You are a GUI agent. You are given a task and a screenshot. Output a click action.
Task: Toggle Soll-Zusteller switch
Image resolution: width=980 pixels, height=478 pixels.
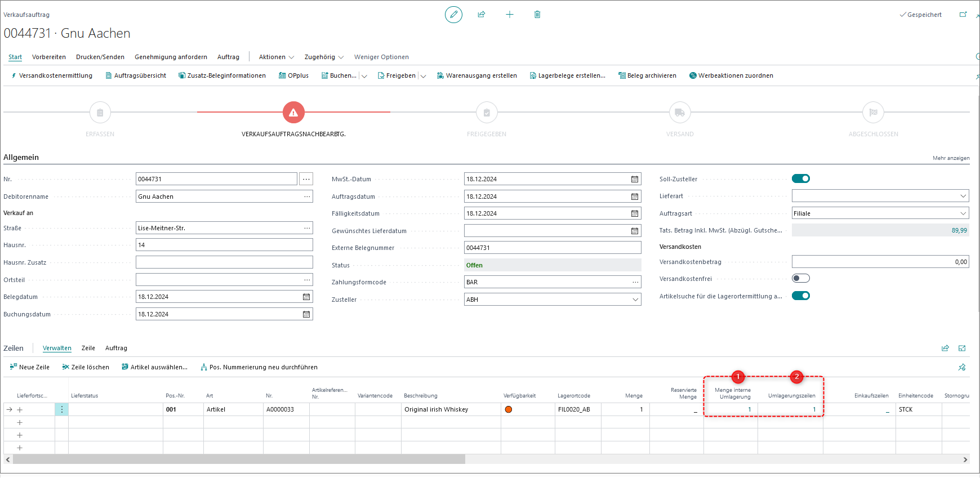(x=801, y=178)
